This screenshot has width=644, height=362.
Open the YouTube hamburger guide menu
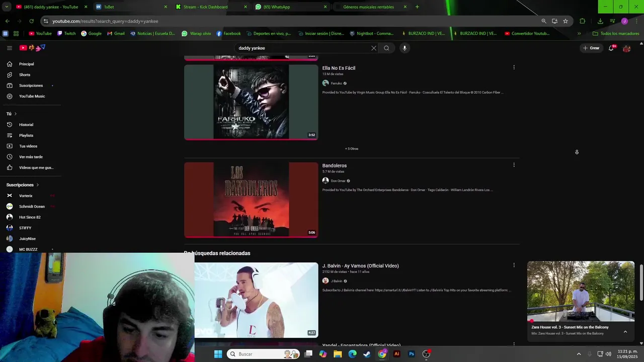click(x=9, y=48)
